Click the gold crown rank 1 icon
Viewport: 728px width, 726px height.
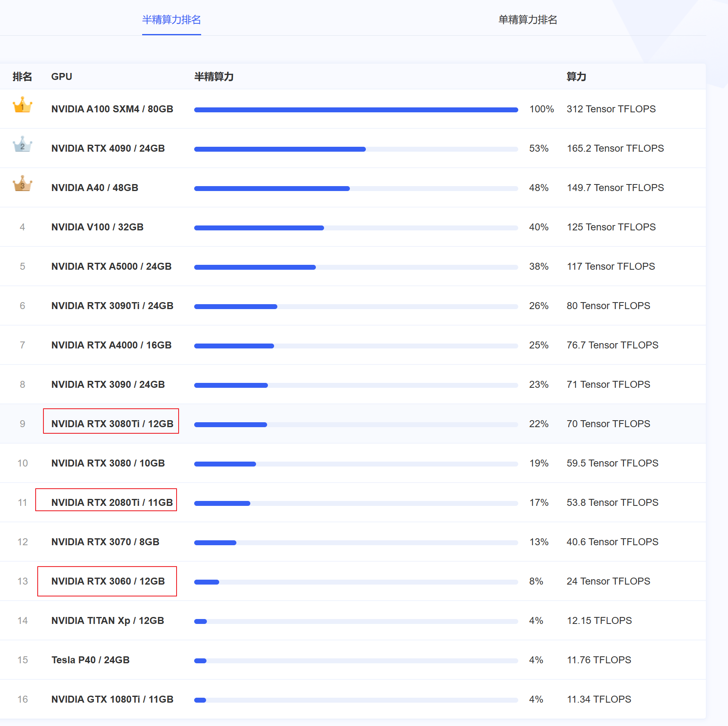(23, 105)
